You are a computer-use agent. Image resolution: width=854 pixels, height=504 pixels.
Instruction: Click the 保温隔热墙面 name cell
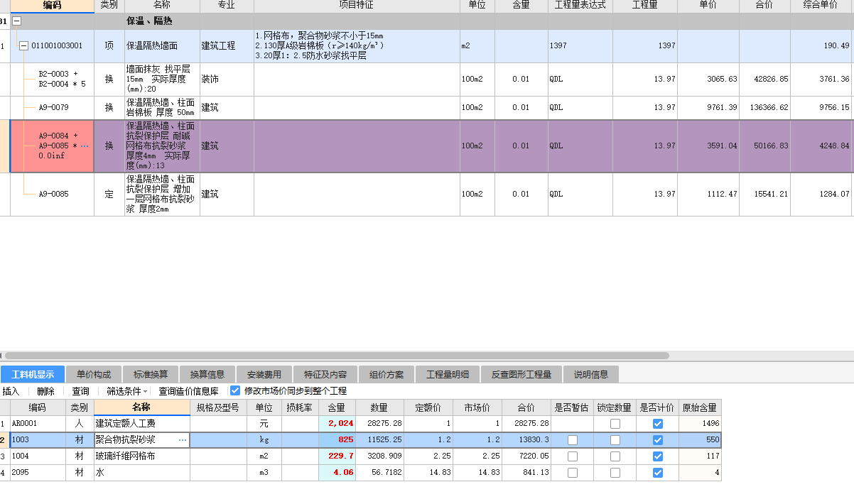(163, 46)
